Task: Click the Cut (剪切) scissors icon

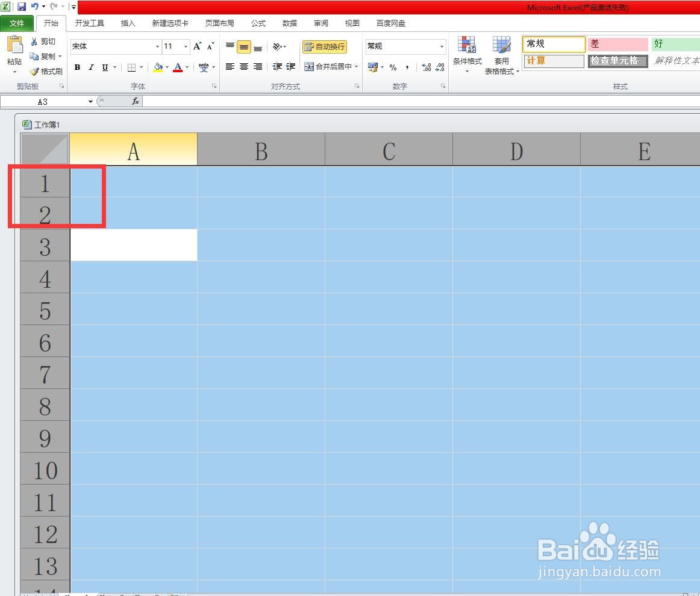Action: click(34, 42)
